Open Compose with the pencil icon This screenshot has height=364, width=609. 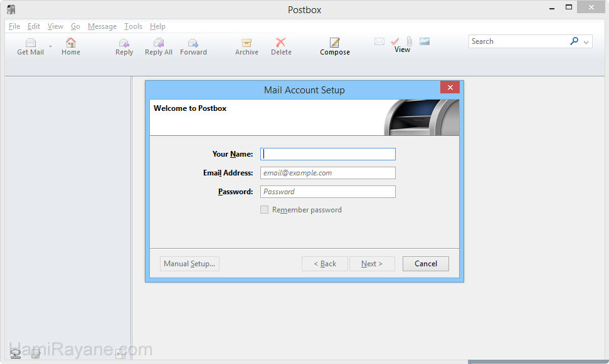click(334, 43)
